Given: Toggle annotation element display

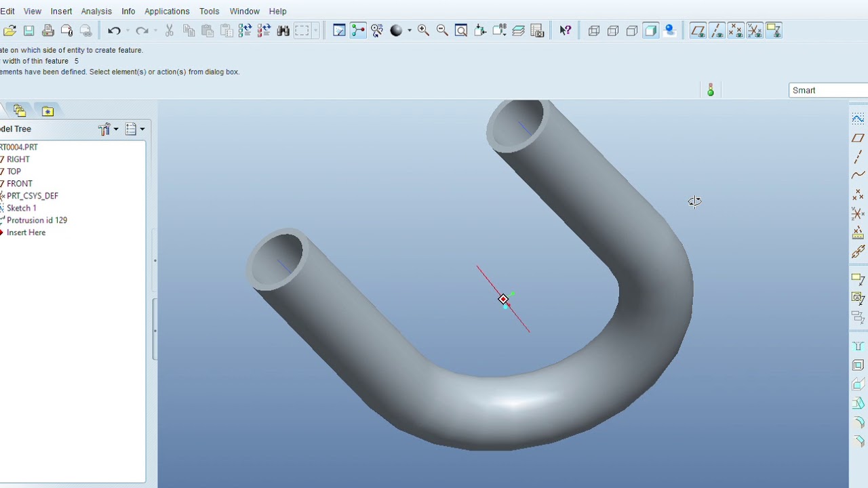Looking at the screenshot, I should click(x=774, y=30).
